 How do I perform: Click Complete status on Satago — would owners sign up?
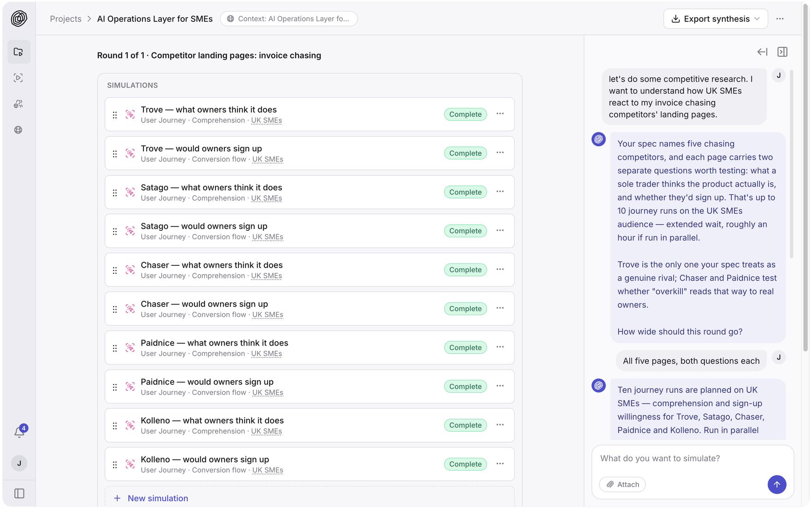coord(465,231)
